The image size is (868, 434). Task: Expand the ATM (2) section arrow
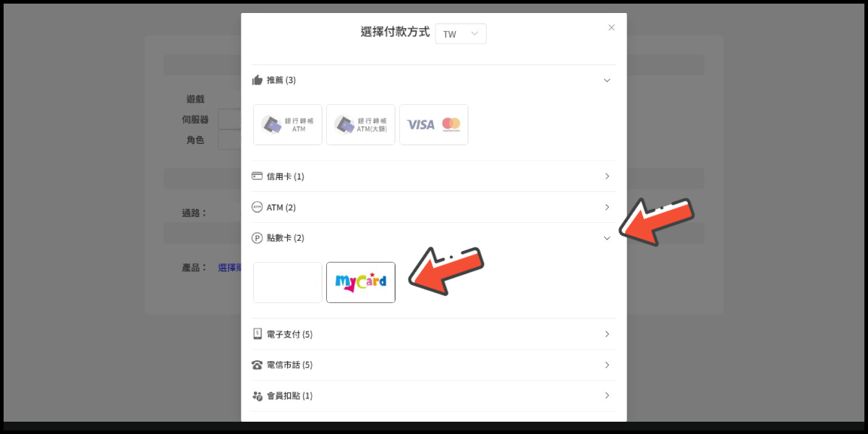(x=607, y=208)
